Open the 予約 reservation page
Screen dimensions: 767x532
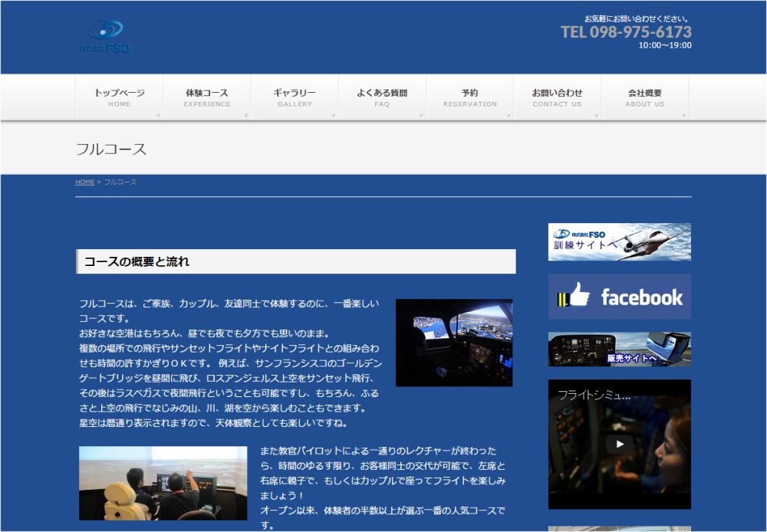tap(469, 97)
